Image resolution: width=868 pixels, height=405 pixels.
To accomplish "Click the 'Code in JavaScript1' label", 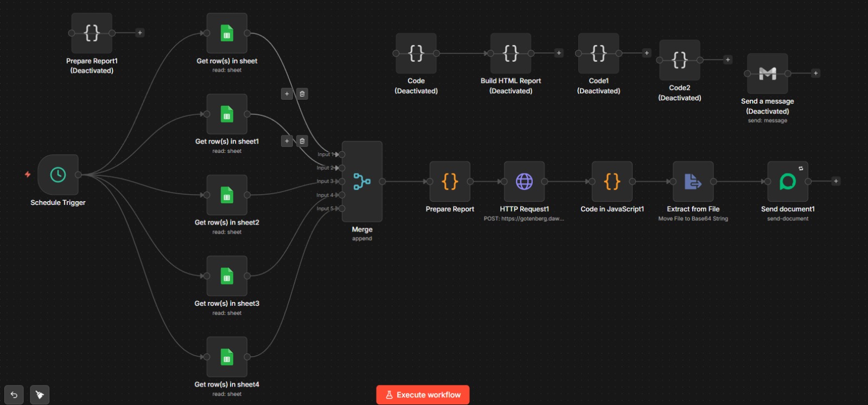I will point(612,209).
